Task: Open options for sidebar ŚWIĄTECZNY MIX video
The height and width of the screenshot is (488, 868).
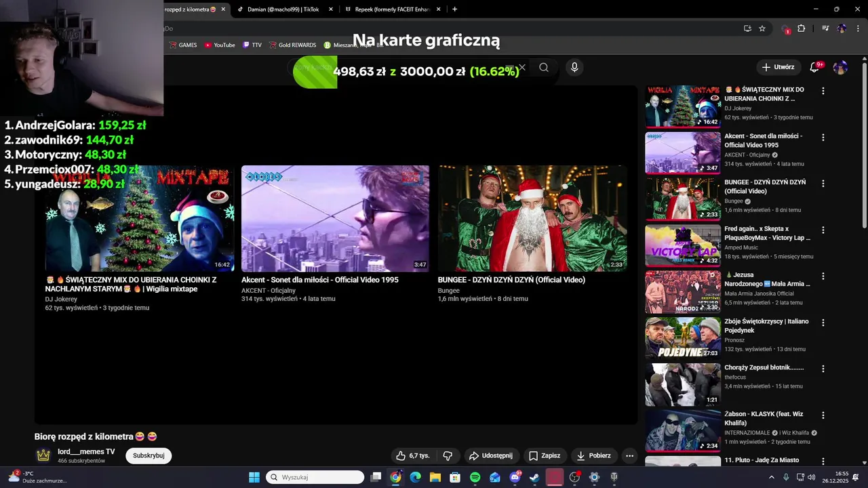Action: [823, 91]
